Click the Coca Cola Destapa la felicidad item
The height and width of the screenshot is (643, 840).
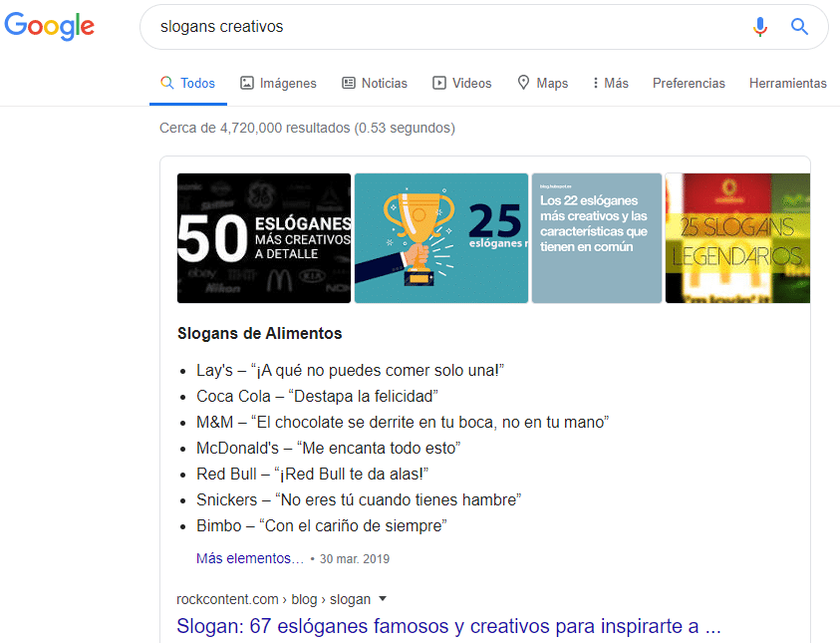pyautogui.click(x=317, y=396)
